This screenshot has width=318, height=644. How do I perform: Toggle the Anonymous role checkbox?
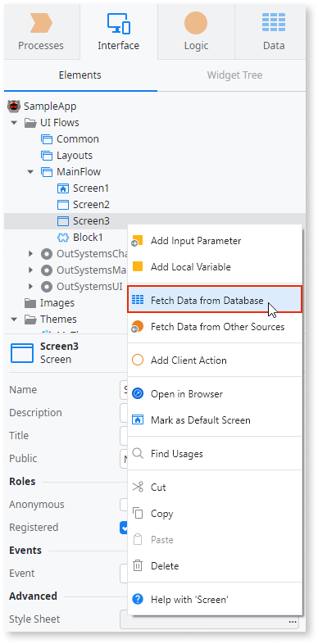pos(124,505)
